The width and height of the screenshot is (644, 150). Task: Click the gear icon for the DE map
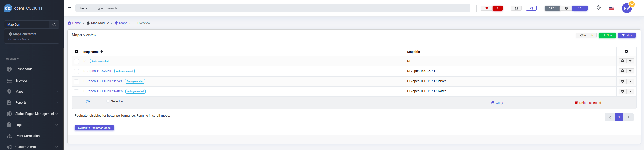623,61
